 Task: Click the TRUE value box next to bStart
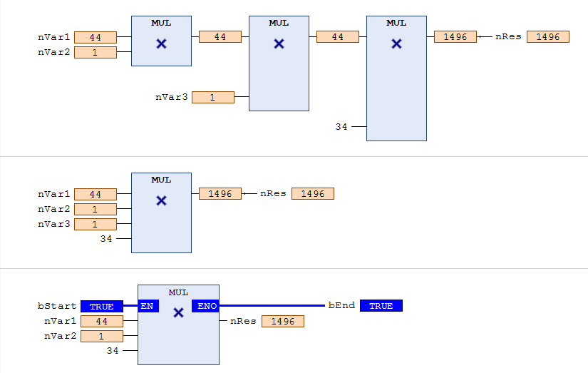point(102,306)
